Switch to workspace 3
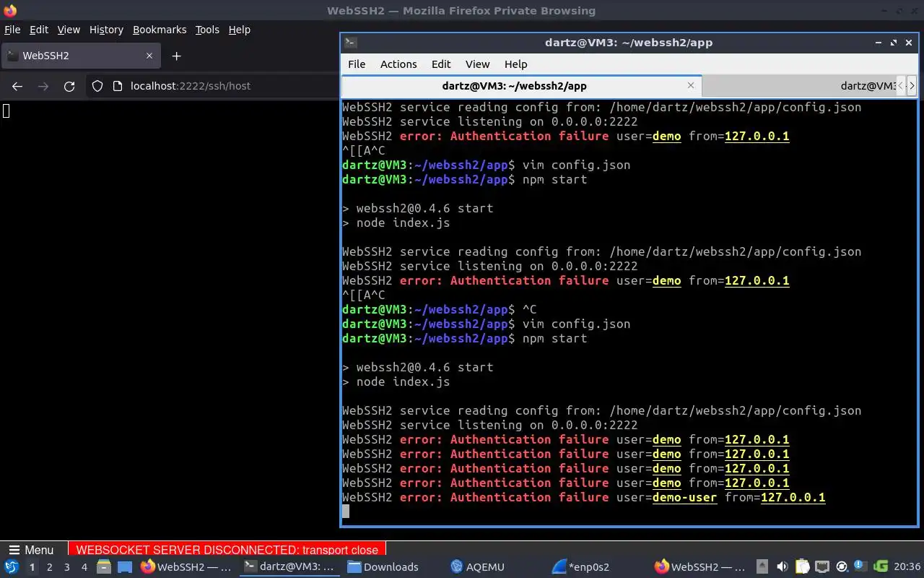Image resolution: width=924 pixels, height=578 pixels. pos(67,567)
